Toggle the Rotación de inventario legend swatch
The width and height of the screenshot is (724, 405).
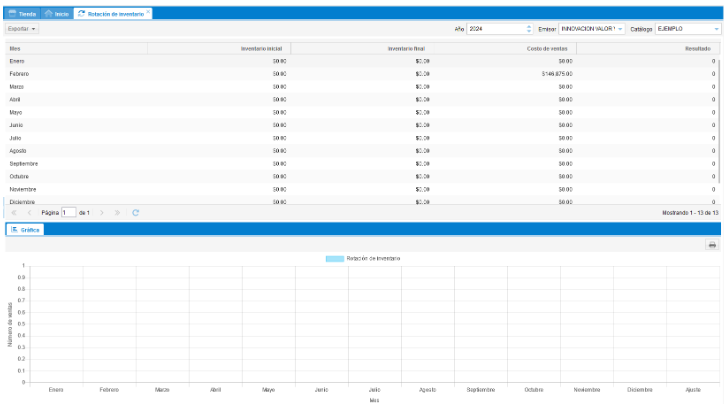334,259
